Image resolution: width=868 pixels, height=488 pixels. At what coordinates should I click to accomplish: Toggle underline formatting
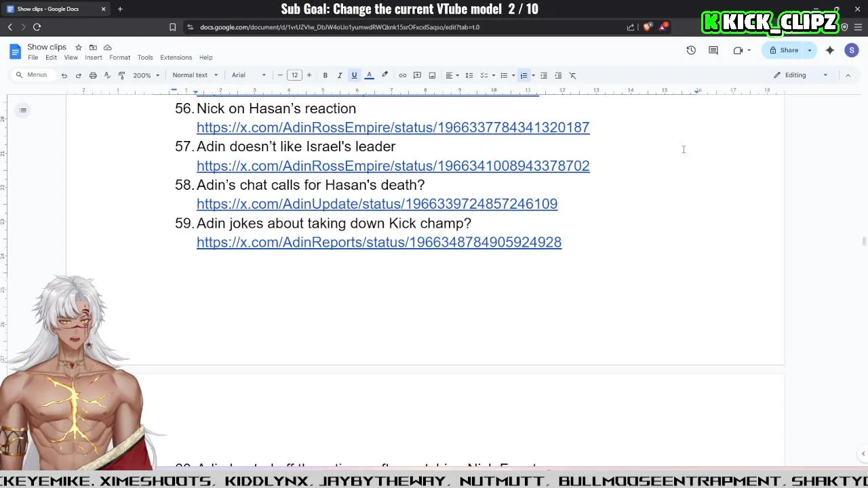point(354,75)
